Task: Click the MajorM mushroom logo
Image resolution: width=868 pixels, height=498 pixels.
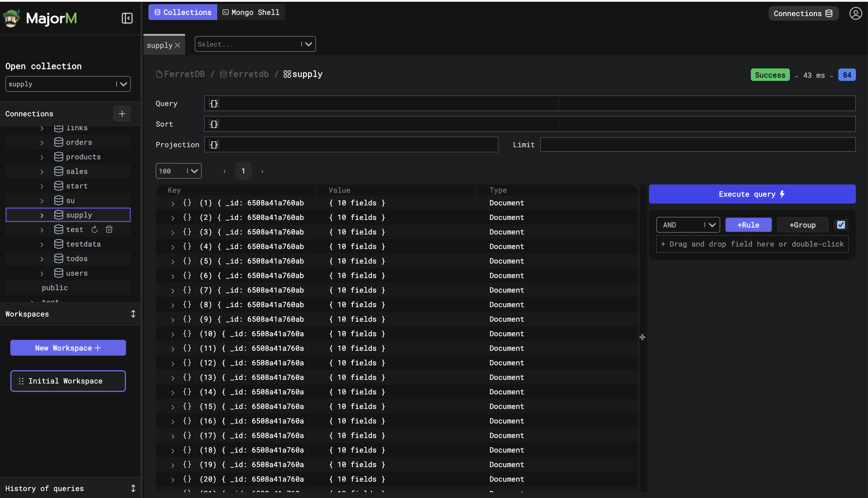Action: point(11,18)
